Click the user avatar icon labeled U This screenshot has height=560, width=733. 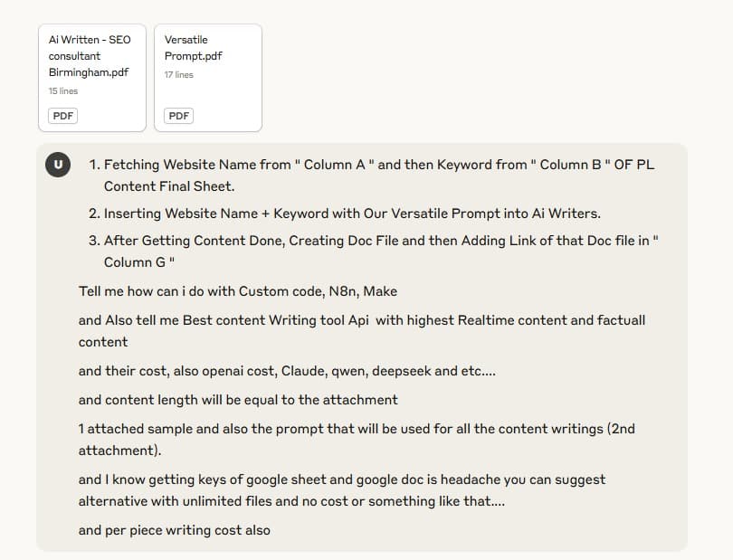pyautogui.click(x=58, y=165)
